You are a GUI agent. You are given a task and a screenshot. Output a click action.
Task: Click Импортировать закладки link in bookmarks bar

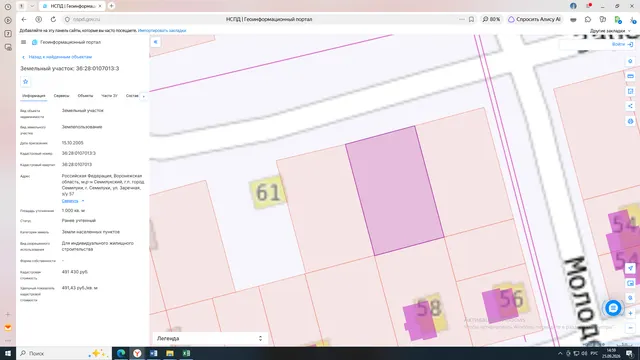[162, 31]
